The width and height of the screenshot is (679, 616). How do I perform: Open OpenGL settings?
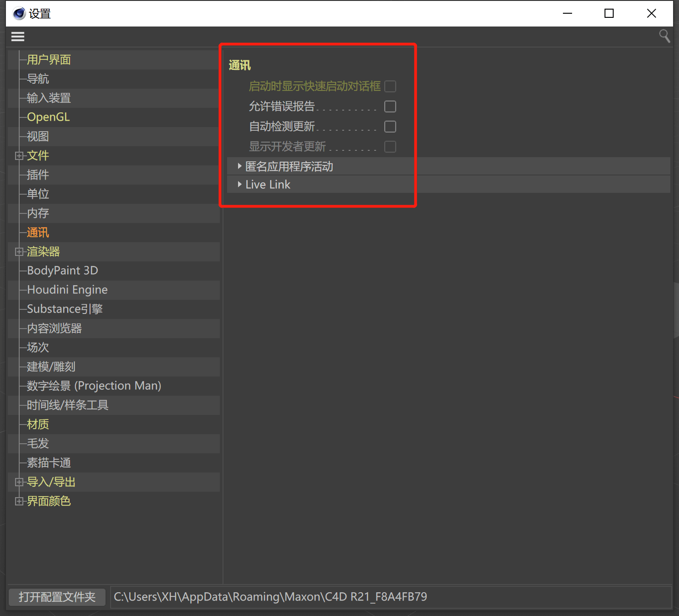tap(48, 117)
